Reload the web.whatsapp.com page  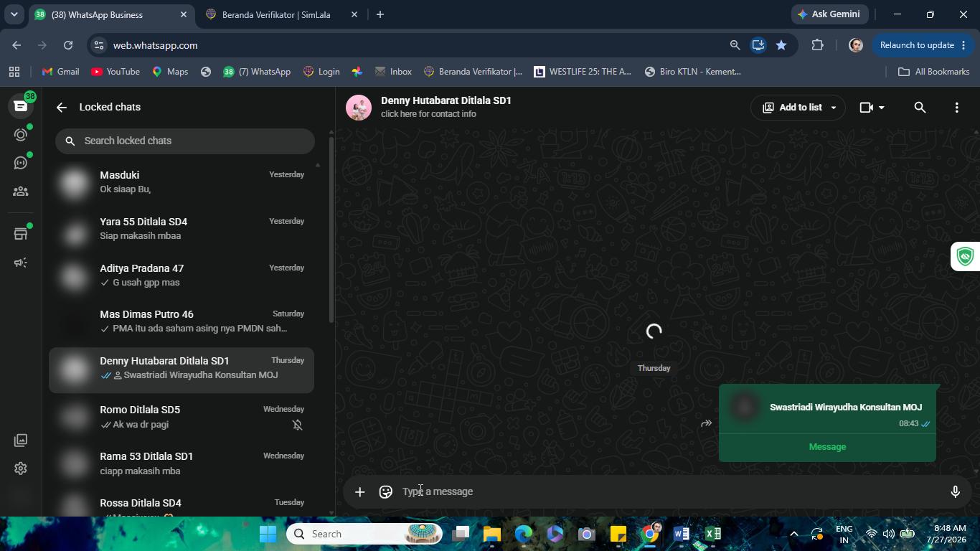point(68,45)
